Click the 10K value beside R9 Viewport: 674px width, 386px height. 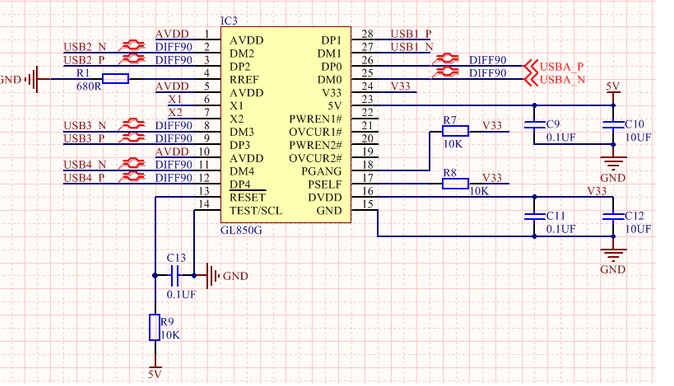(x=170, y=335)
